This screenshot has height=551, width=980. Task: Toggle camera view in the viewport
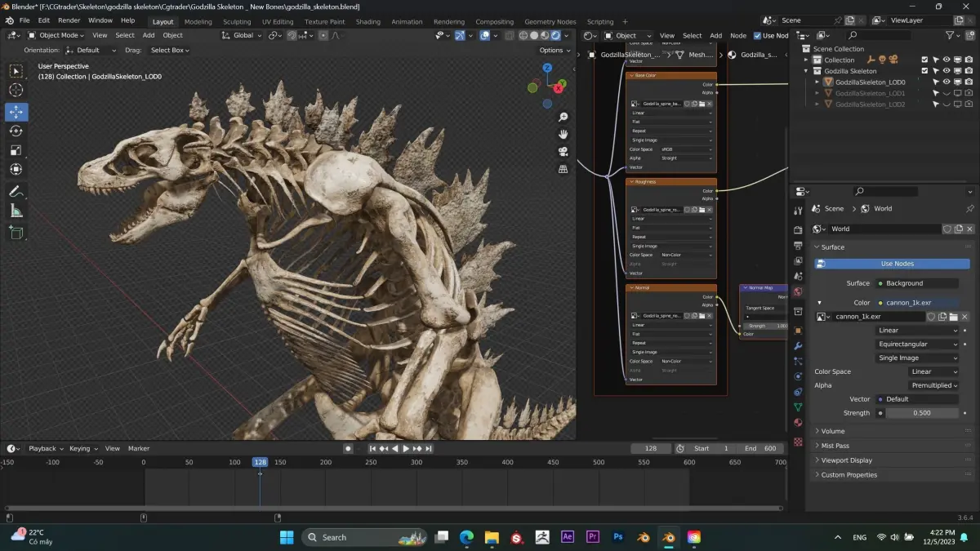click(563, 152)
